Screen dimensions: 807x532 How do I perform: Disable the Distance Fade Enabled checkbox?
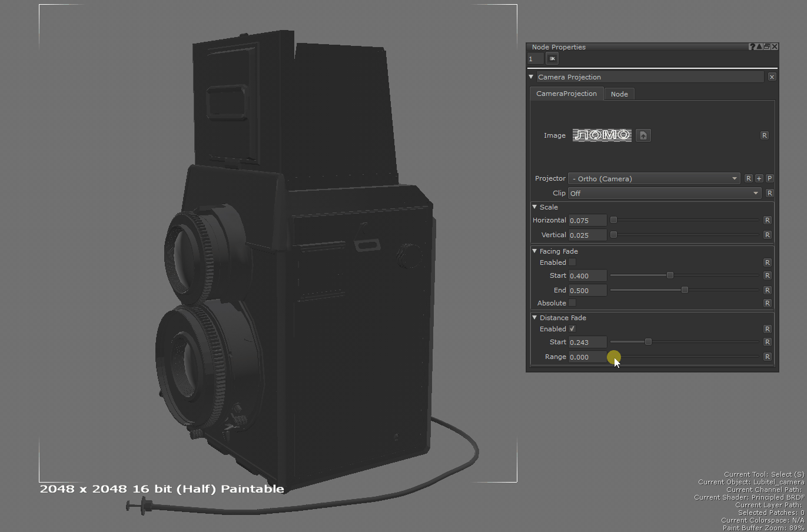[572, 329]
